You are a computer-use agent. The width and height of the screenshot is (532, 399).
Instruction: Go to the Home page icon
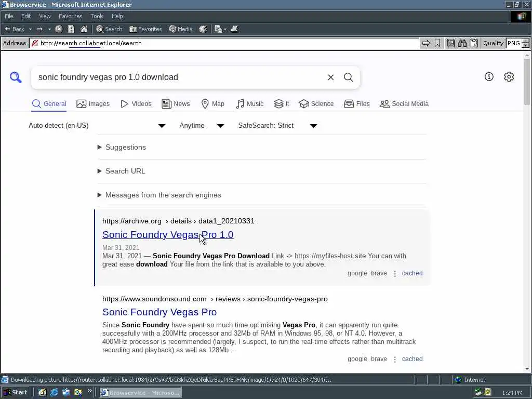(84, 29)
